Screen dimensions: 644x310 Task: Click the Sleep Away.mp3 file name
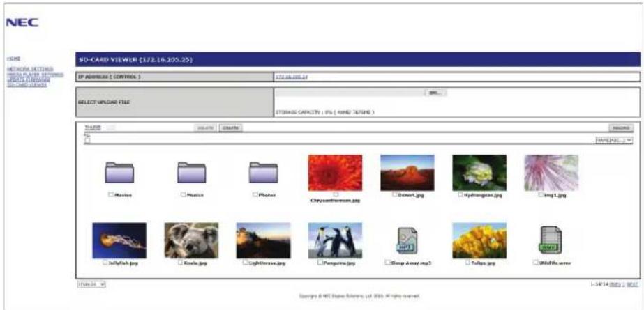click(x=411, y=263)
